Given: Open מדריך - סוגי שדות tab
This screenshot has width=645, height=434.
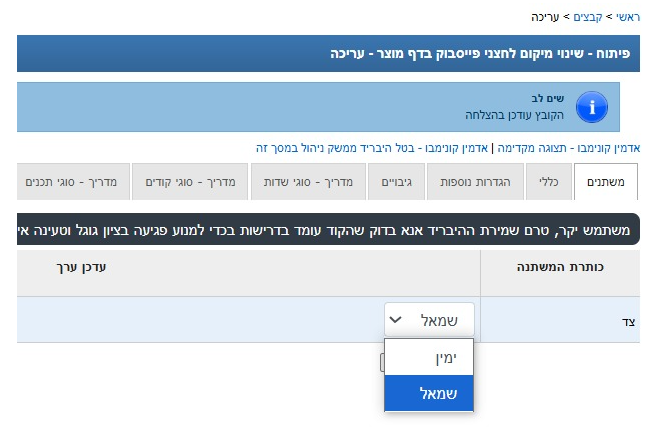Looking at the screenshot, I should pos(308,181).
